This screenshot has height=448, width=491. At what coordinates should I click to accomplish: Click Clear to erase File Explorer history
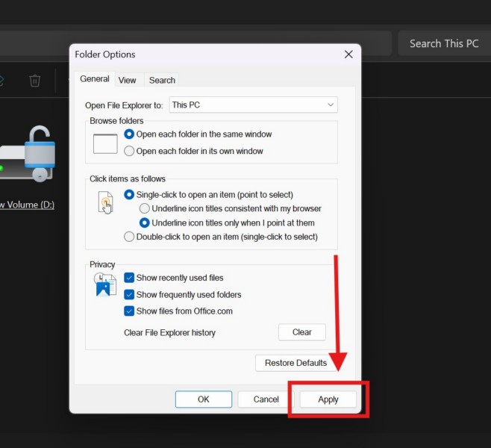302,332
